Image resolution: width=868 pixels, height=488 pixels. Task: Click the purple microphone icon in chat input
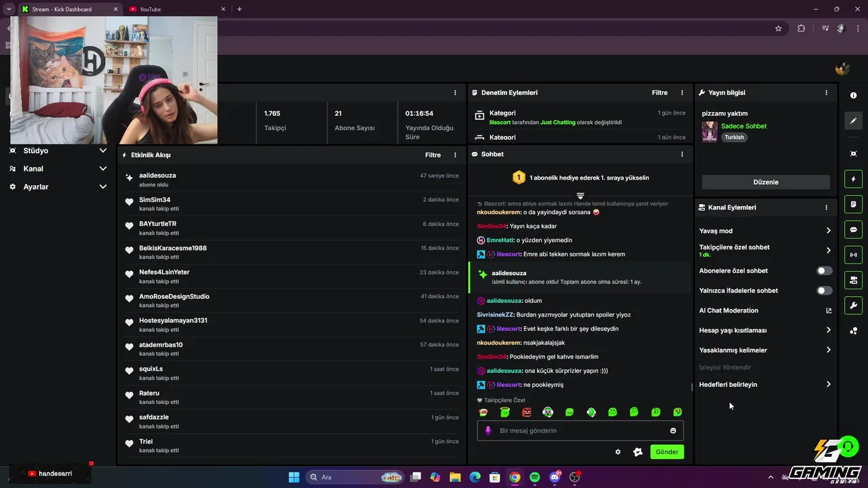[488, 430]
